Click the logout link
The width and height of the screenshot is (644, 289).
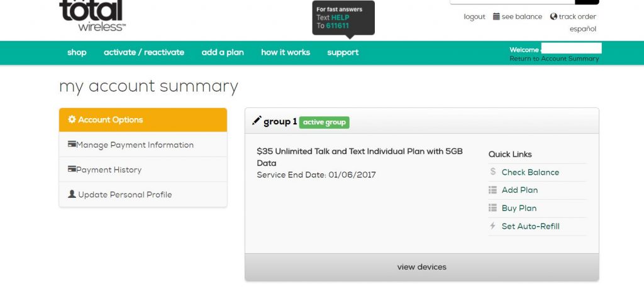[x=474, y=17]
